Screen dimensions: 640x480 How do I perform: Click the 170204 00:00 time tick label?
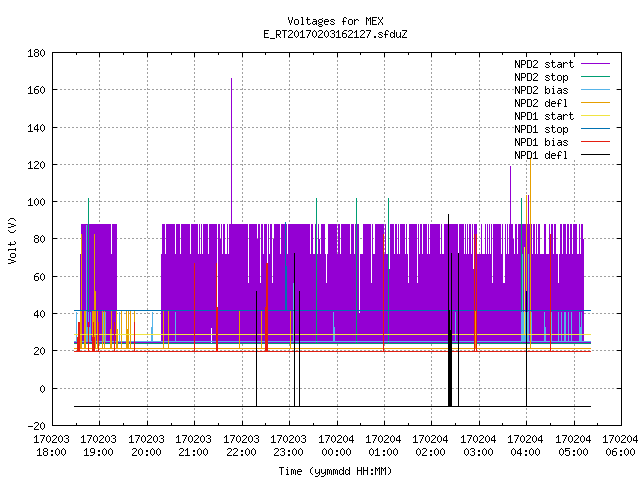[x=336, y=446]
